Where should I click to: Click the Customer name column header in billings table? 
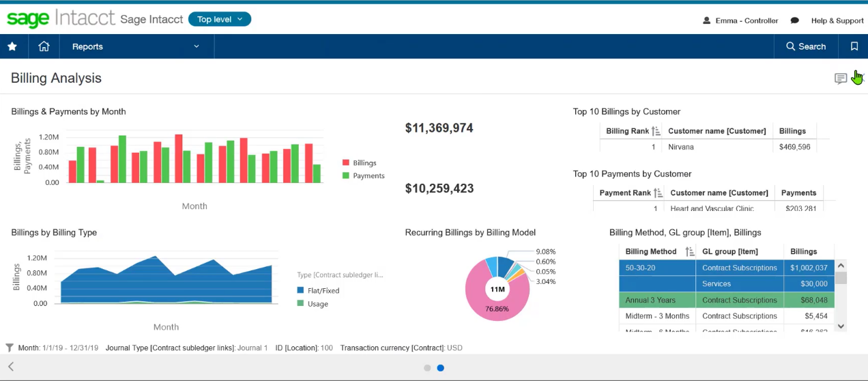[717, 131]
